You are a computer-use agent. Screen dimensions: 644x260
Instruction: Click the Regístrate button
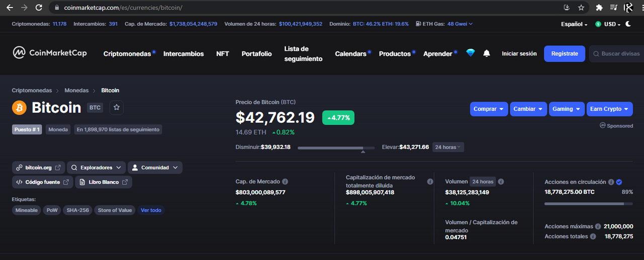(x=565, y=53)
